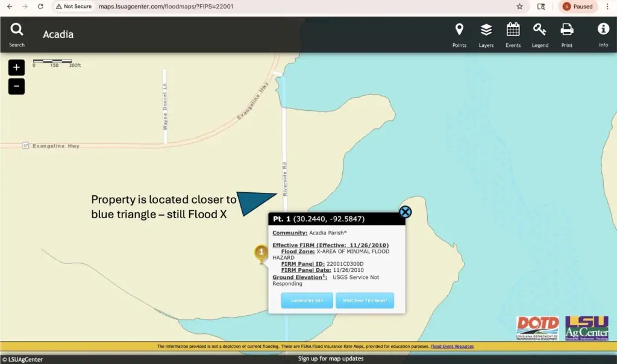Open the Layers panel

click(486, 34)
